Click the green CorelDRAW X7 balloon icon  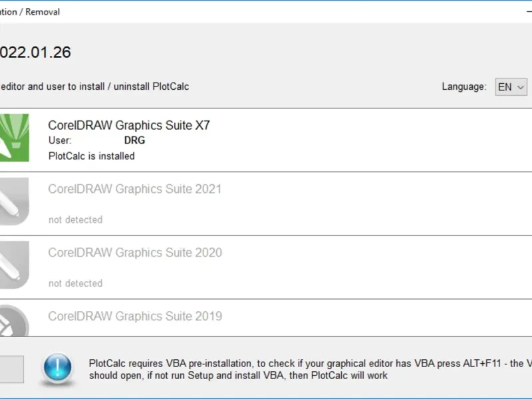tap(14, 138)
